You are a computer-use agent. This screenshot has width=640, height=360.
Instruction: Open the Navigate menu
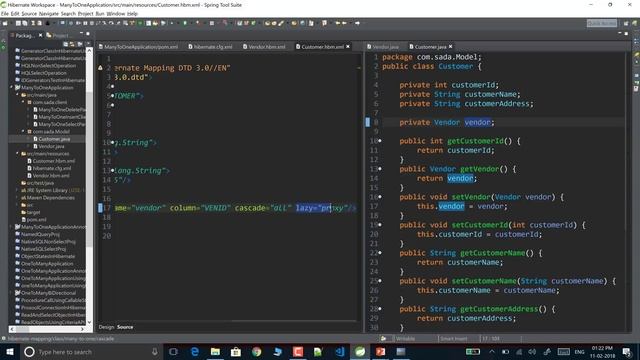pyautogui.click(x=49, y=13)
